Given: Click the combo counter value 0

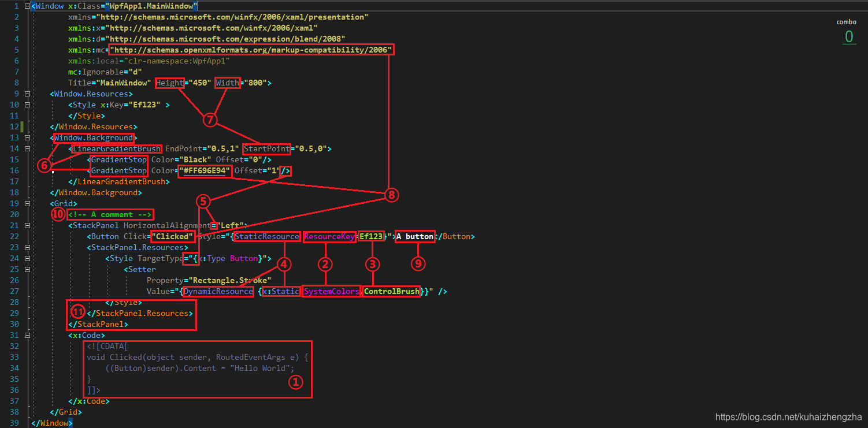Looking at the screenshot, I should pyautogui.click(x=849, y=37).
